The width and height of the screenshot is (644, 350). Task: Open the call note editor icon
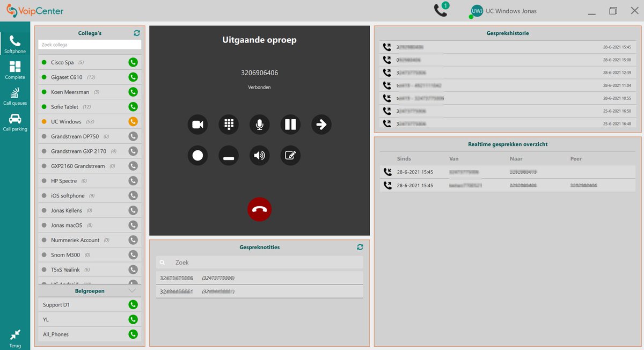(x=290, y=156)
